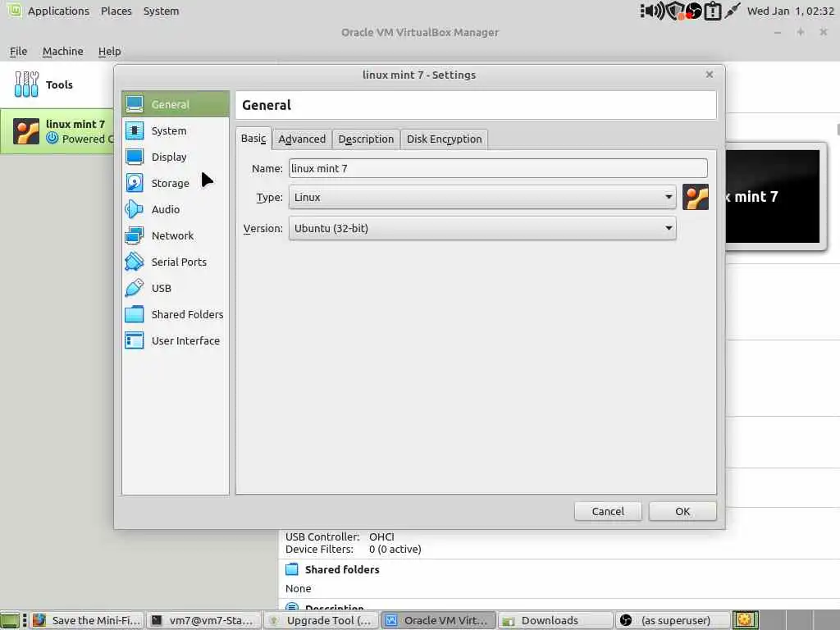Open the Machine menu

[x=62, y=52]
